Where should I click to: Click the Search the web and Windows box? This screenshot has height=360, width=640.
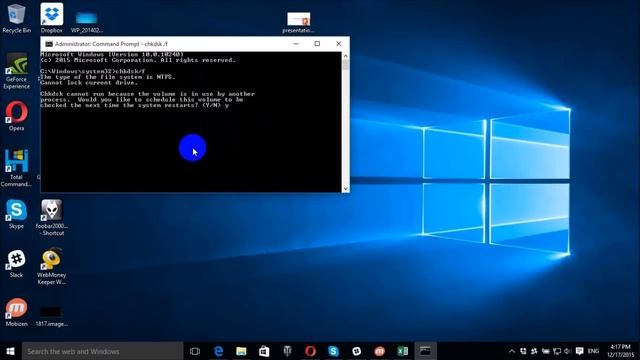coord(102,351)
